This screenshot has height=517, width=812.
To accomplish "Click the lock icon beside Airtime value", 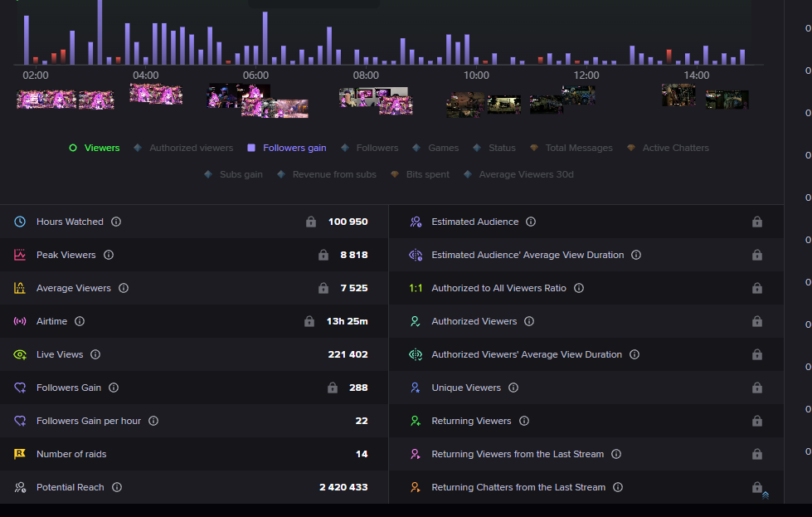I will click(x=309, y=321).
